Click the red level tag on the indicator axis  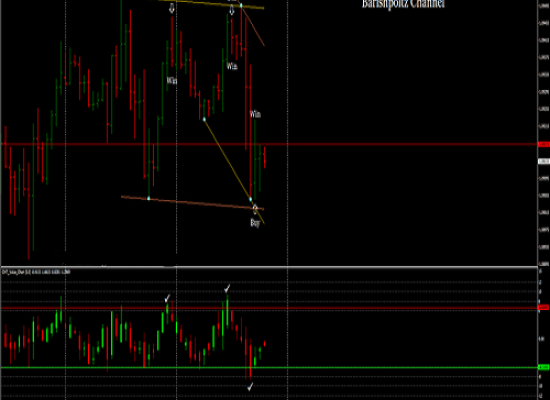pyautogui.click(x=544, y=307)
